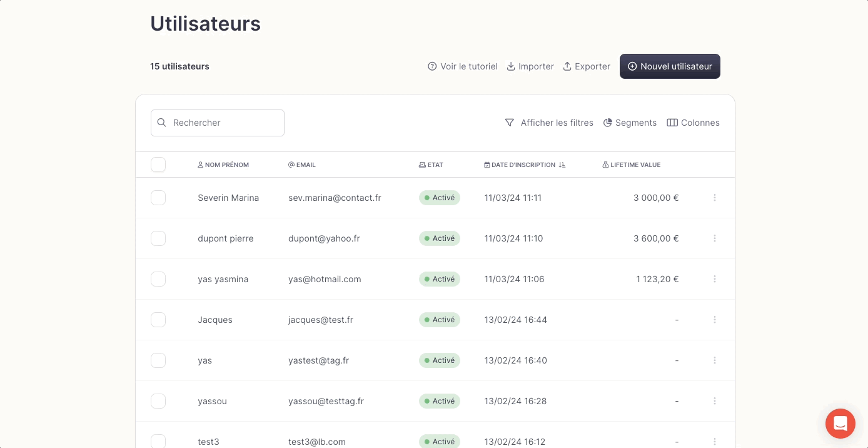Check the box for dupont pierre
This screenshot has height=448, width=868.
point(158,238)
